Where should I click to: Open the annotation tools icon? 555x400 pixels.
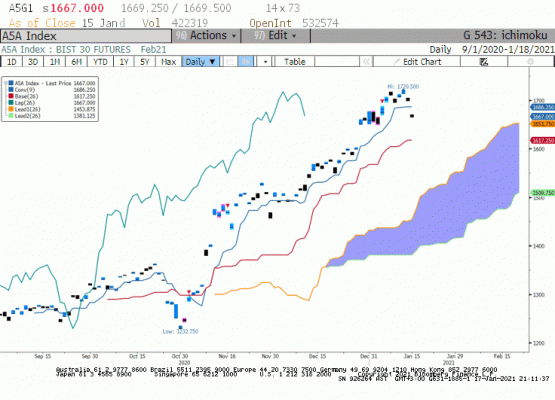coord(484,62)
